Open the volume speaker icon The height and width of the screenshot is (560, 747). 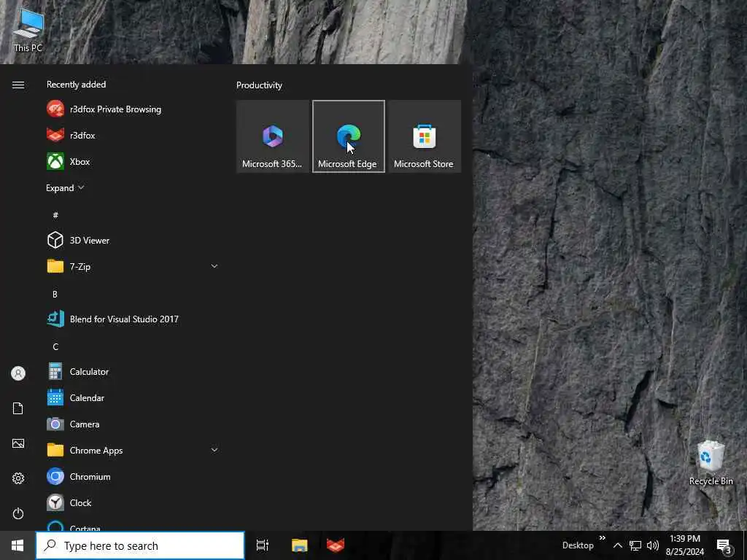click(x=653, y=545)
